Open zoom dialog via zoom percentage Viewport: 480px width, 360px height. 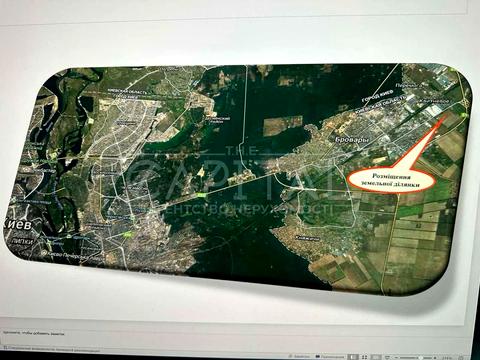coord(447,358)
